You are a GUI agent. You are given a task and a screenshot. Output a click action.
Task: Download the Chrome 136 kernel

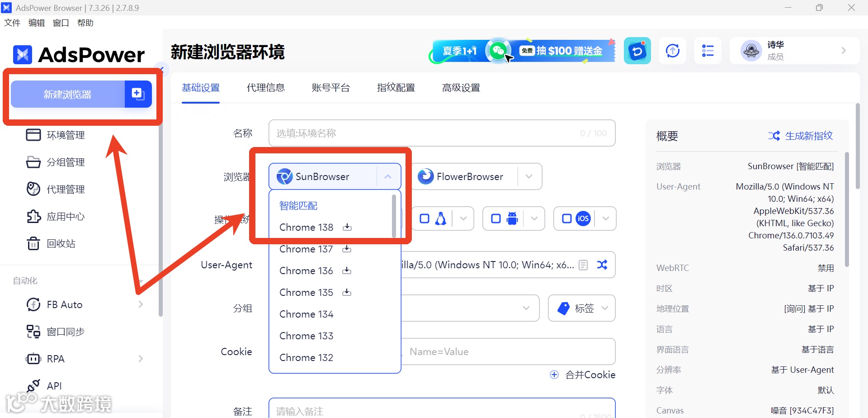(347, 271)
